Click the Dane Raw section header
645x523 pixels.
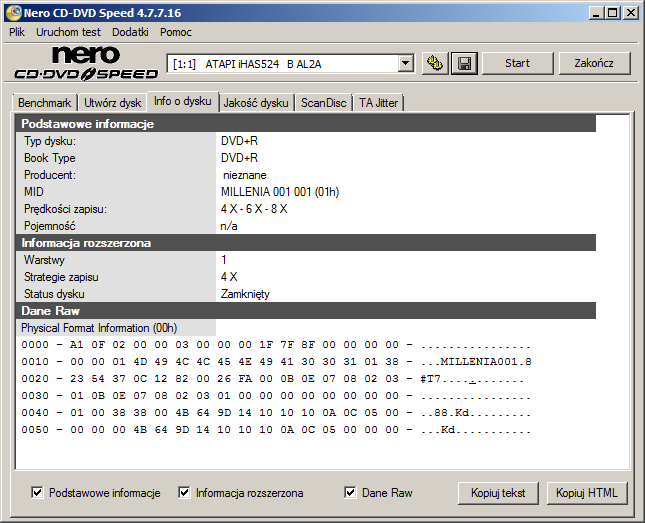(x=306, y=311)
